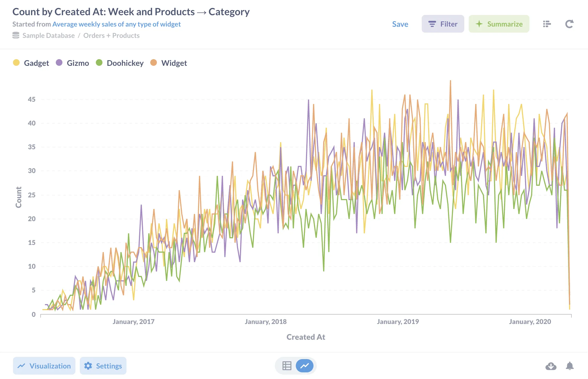This screenshot has height=379, width=588.
Task: Save the current question
Action: pyautogui.click(x=400, y=24)
